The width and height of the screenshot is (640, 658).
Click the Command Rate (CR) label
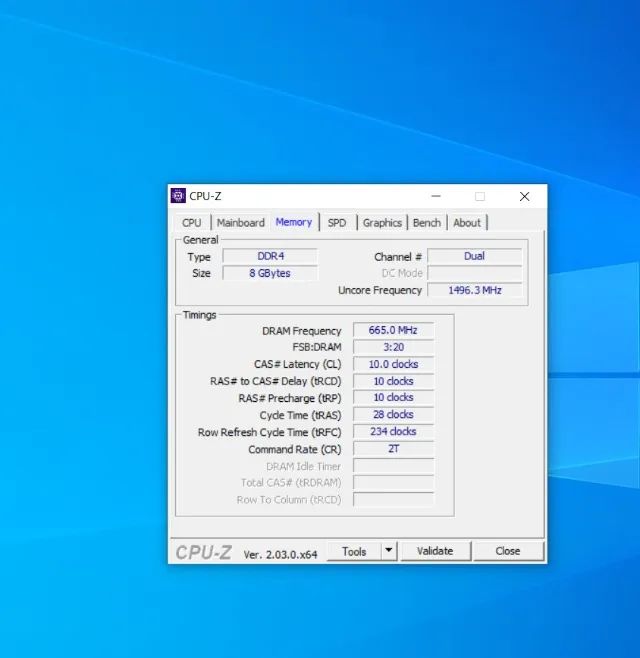tap(295, 449)
